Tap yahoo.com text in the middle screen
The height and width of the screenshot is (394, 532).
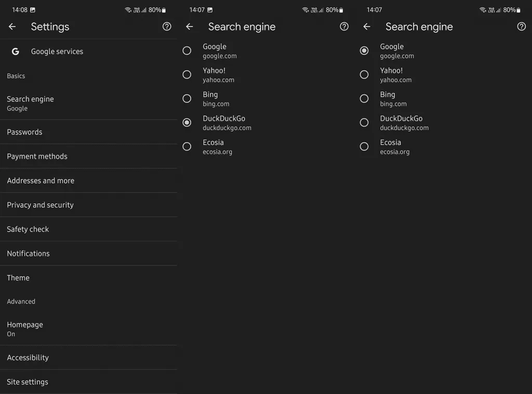click(219, 80)
